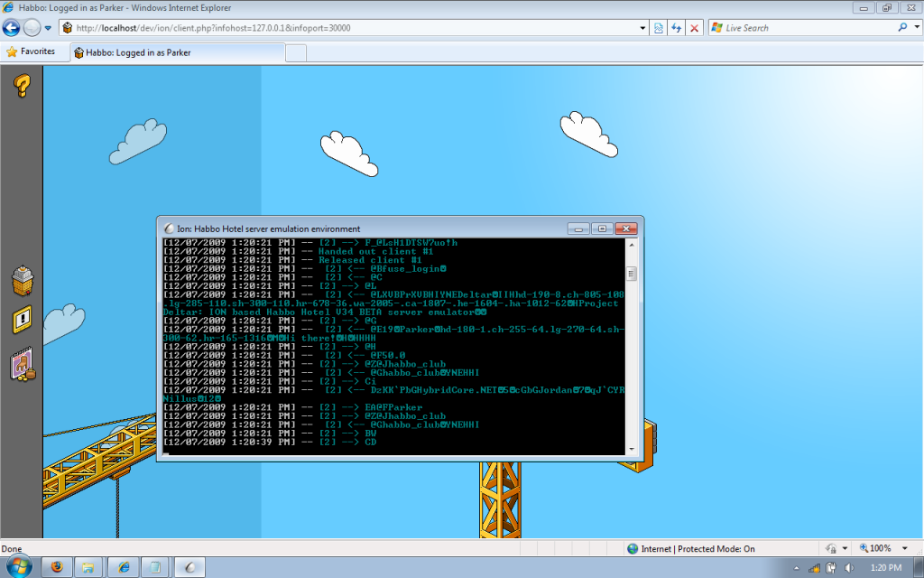Close the Ion console window
924x578 pixels.
626,228
